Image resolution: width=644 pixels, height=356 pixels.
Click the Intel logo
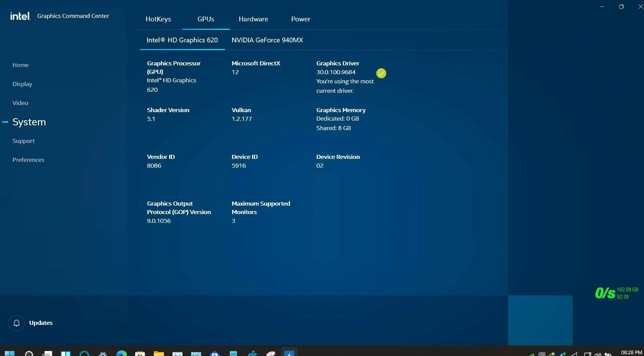click(20, 16)
